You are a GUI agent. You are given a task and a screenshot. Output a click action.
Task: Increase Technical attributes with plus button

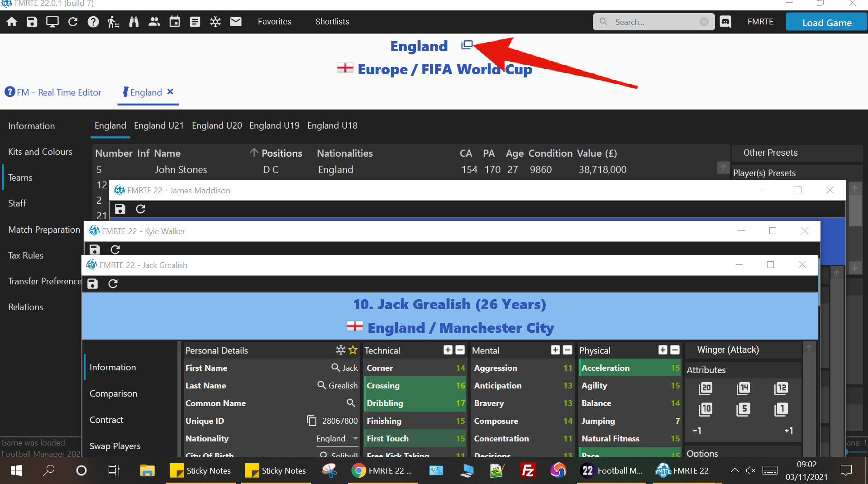pyautogui.click(x=448, y=350)
